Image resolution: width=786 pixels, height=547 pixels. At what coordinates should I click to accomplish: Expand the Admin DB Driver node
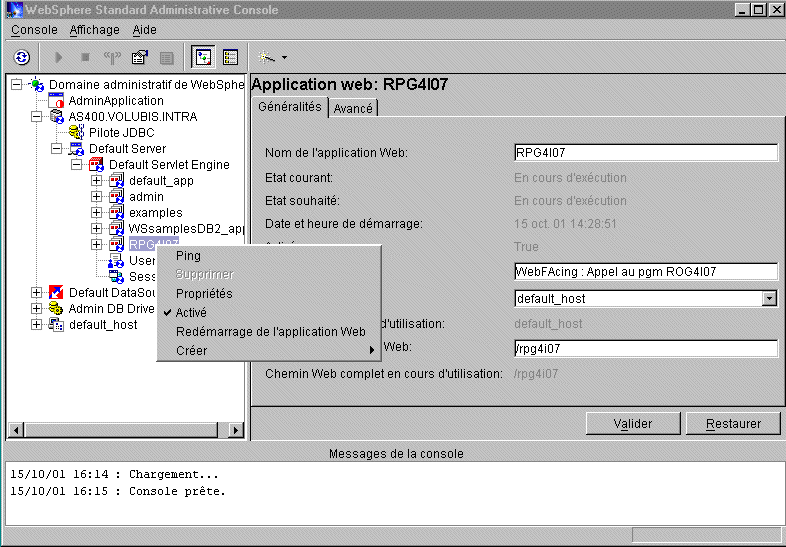click(36, 308)
